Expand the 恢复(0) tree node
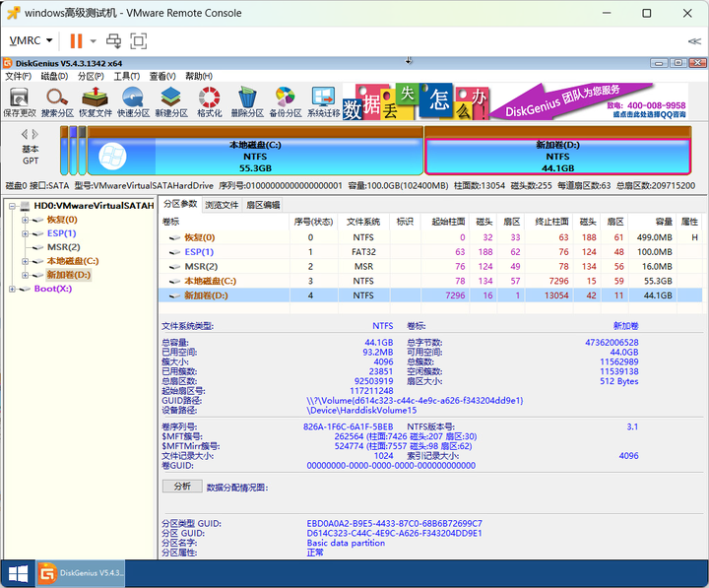The image size is (709, 588). pos(26,221)
